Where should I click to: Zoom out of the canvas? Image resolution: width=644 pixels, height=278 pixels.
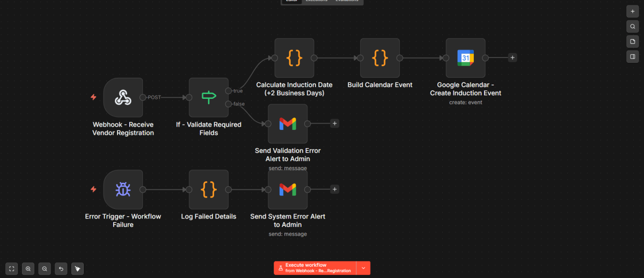tap(45, 268)
